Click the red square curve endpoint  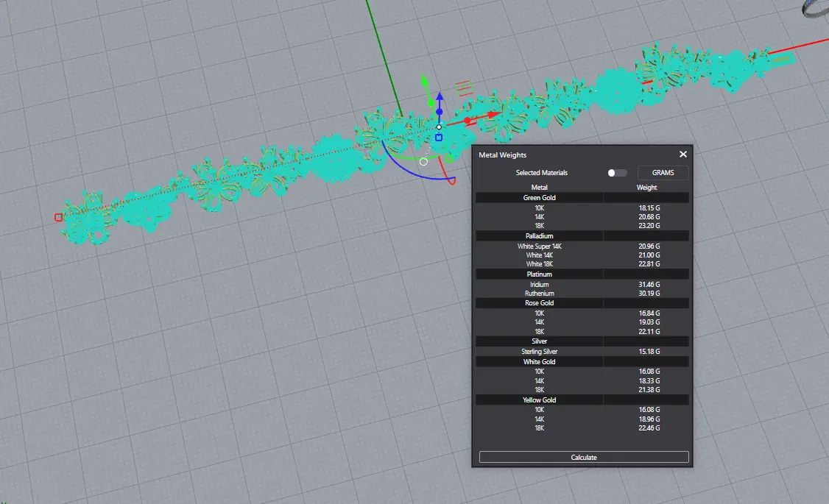(x=58, y=217)
